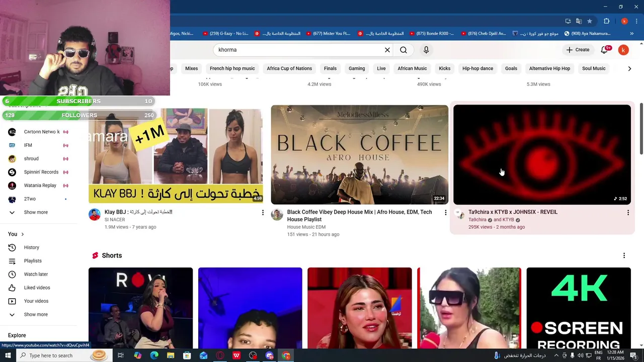Open (875) Bonde R300 bookmark

point(432,34)
